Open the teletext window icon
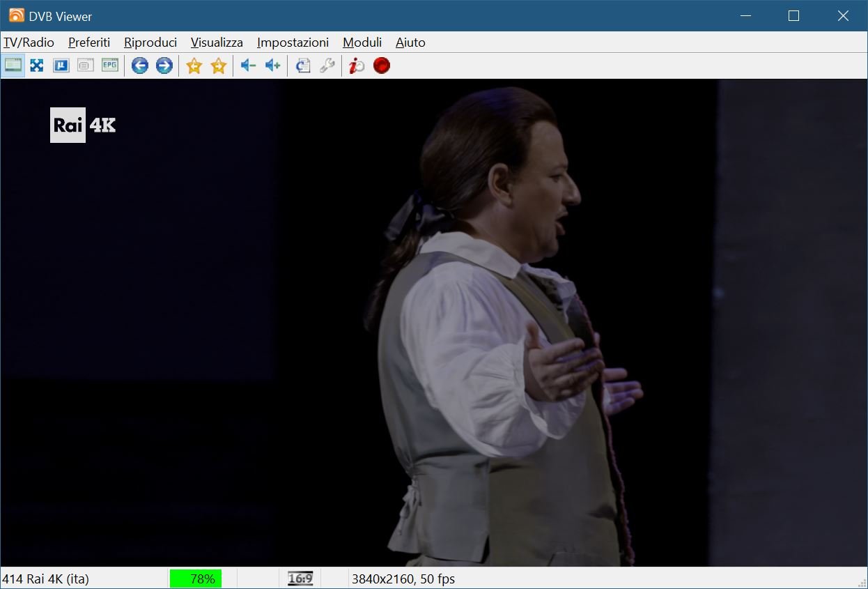The height and width of the screenshot is (589, 868). pos(86,66)
